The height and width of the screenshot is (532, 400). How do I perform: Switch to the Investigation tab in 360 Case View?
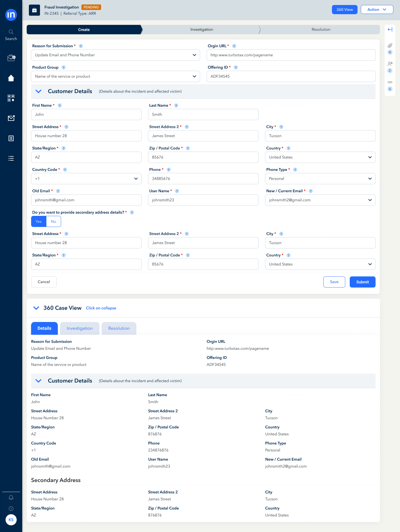(x=79, y=328)
